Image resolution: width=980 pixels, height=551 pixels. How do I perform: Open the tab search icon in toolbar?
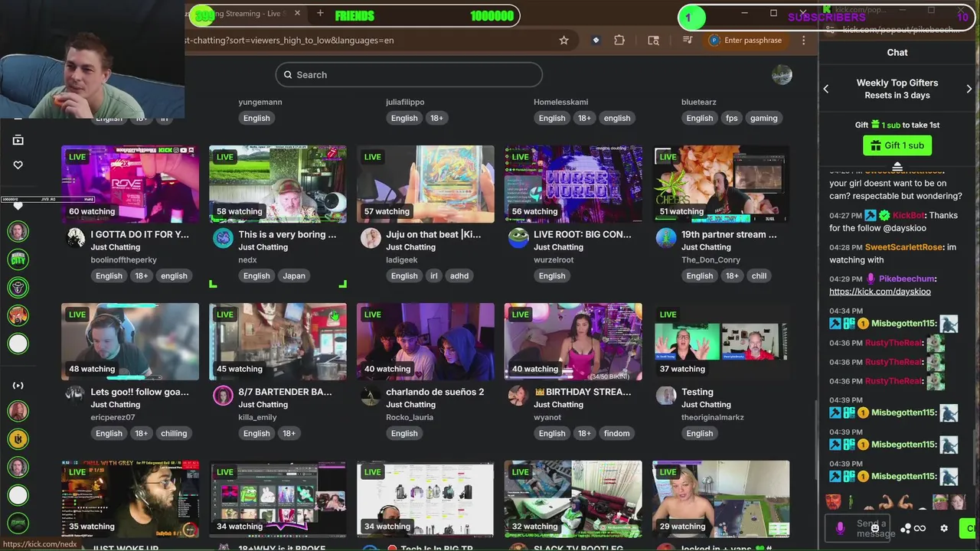(653, 41)
